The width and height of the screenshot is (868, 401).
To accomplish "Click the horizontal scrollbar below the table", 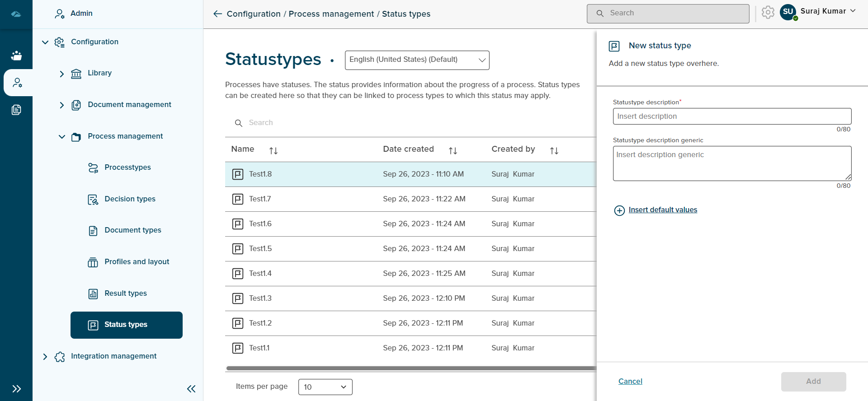I will pos(410,368).
